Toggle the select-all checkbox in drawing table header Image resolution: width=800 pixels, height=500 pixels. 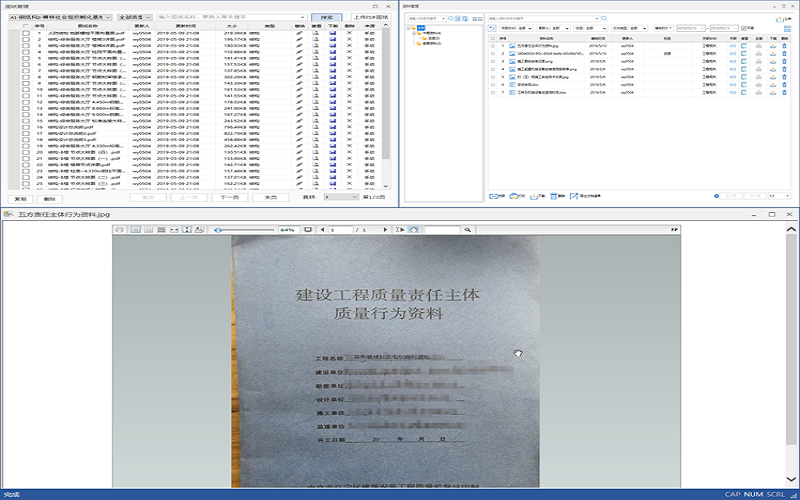[26, 26]
